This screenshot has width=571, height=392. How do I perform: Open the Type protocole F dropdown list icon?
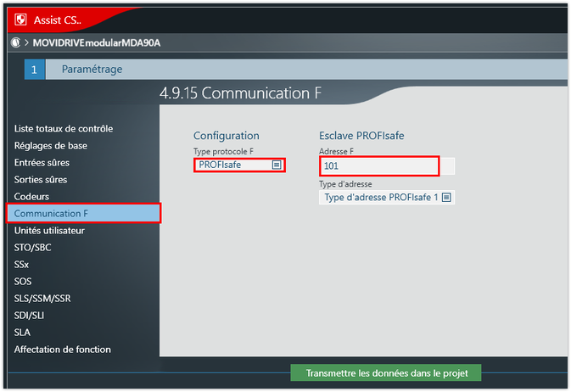277,165
